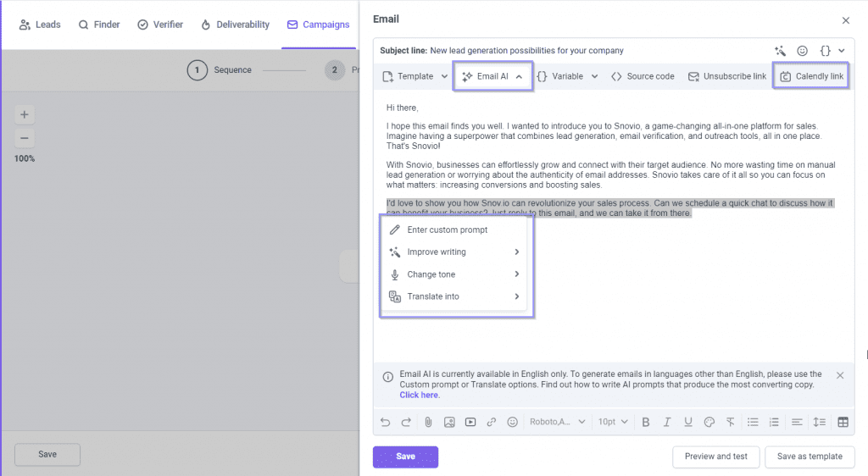Open the 10pt font size dropdown
Viewport: 868px width, 476px height.
pos(613,423)
